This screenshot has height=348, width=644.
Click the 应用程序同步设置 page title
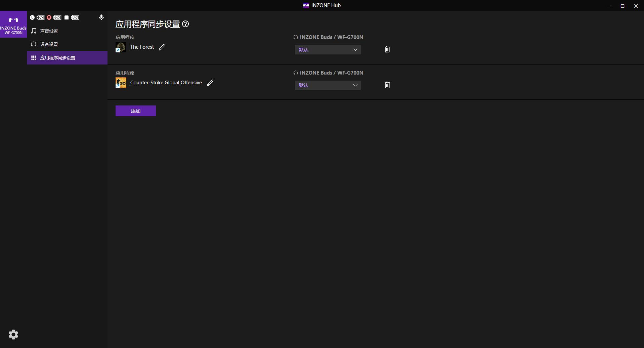(148, 24)
